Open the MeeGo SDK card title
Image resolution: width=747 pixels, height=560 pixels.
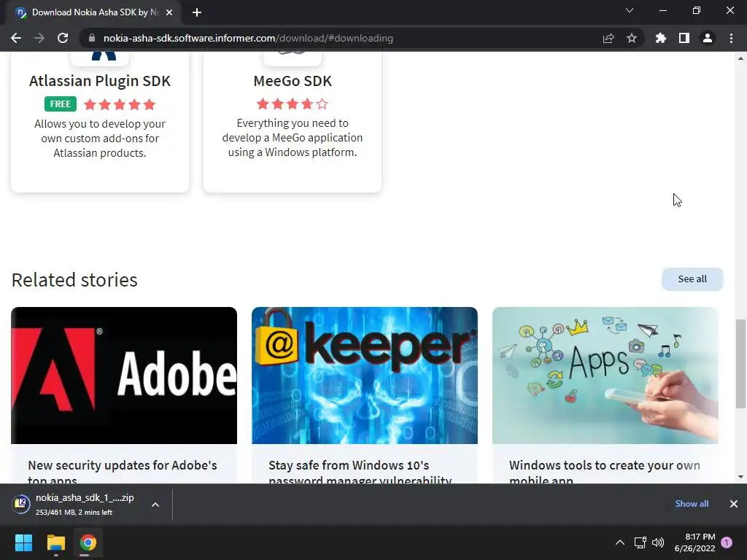(293, 81)
